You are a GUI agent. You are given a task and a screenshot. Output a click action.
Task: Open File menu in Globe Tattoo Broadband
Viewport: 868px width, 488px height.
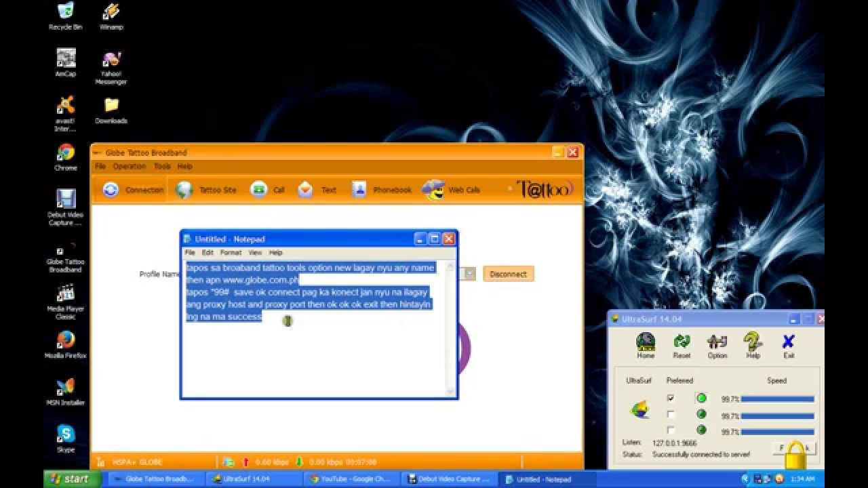(100, 166)
